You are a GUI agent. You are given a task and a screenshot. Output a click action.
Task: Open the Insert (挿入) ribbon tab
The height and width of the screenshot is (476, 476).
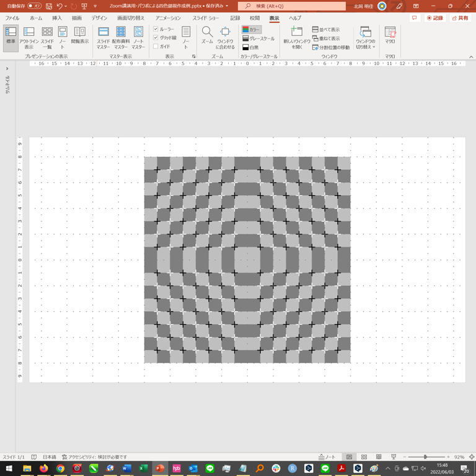pyautogui.click(x=57, y=19)
